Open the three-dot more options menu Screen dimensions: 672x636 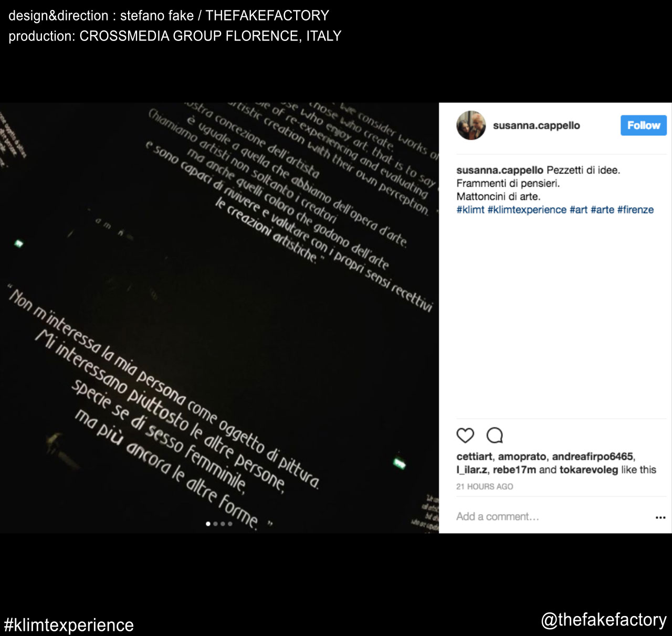660,517
